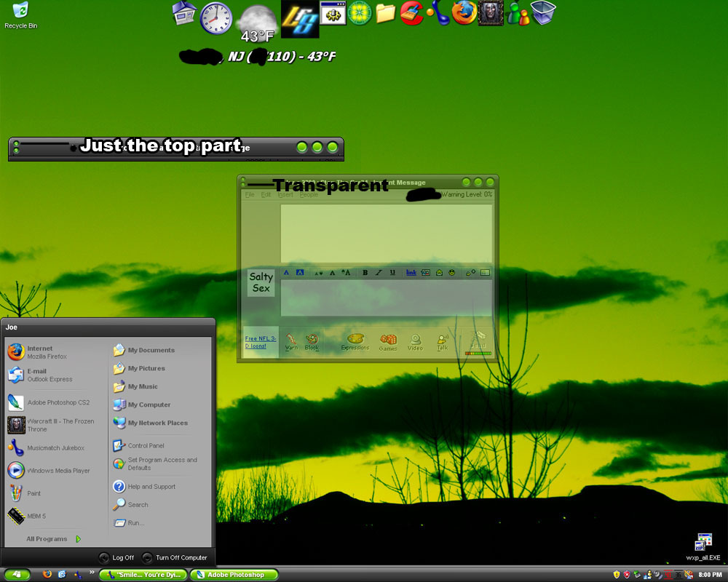Viewport: 728px width, 582px height.
Task: Follow the Free NFL 3-D Icons link
Action: (x=260, y=342)
